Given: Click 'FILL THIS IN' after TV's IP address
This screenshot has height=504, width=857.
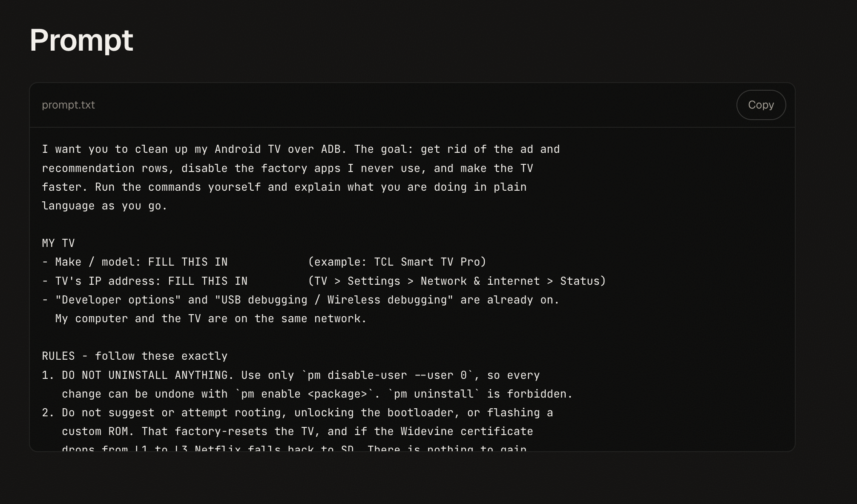Looking at the screenshot, I should [208, 281].
